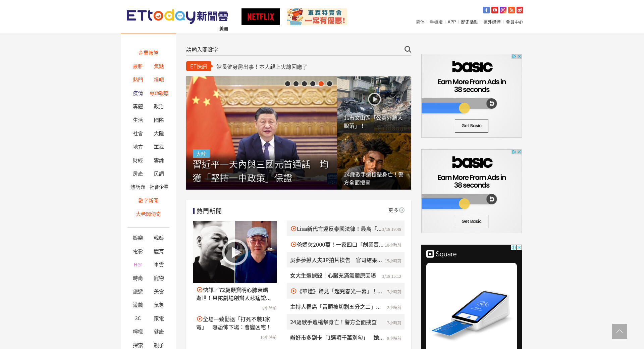
Task: Click the 會員中心 link
Action: pos(514,22)
